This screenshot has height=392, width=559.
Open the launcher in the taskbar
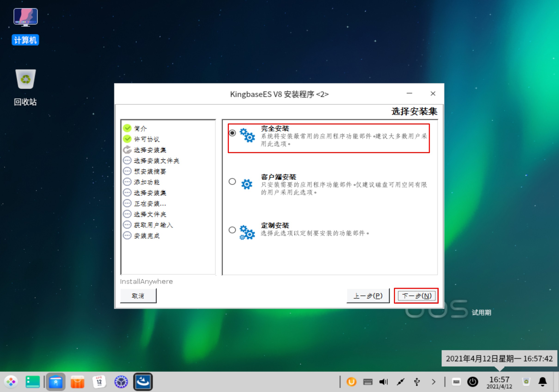(x=11, y=382)
